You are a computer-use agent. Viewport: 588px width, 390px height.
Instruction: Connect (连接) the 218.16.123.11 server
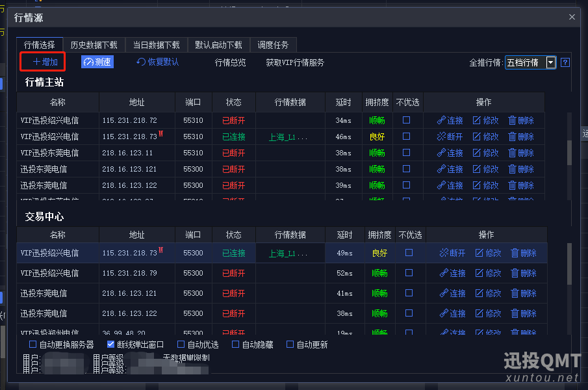coord(450,153)
